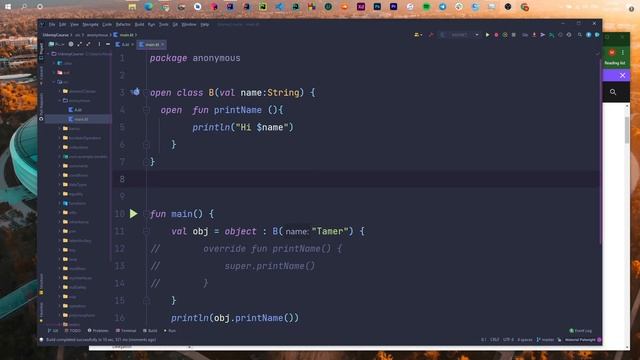Click the magnifier icon in the browser window

613,92
